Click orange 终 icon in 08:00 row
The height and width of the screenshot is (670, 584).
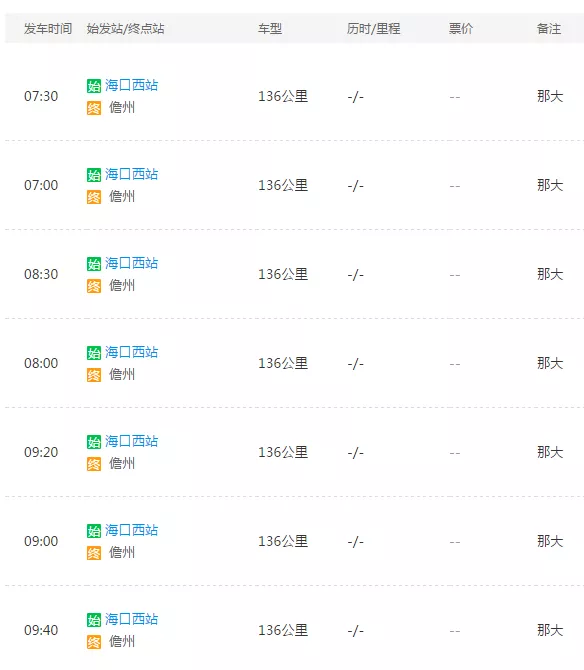tap(94, 375)
